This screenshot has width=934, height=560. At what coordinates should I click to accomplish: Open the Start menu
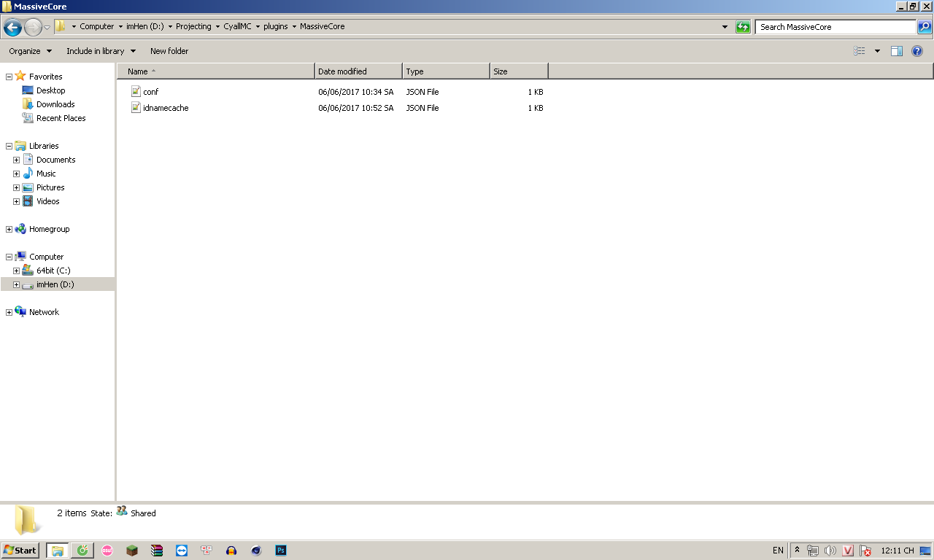20,551
